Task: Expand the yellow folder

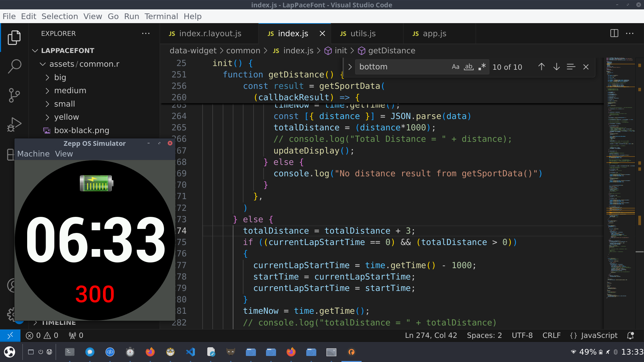Action: pos(66,117)
